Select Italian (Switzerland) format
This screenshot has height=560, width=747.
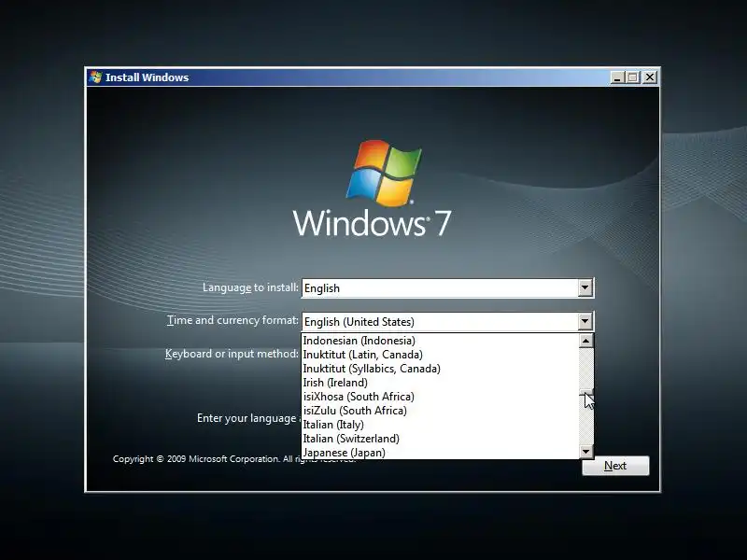440,439
